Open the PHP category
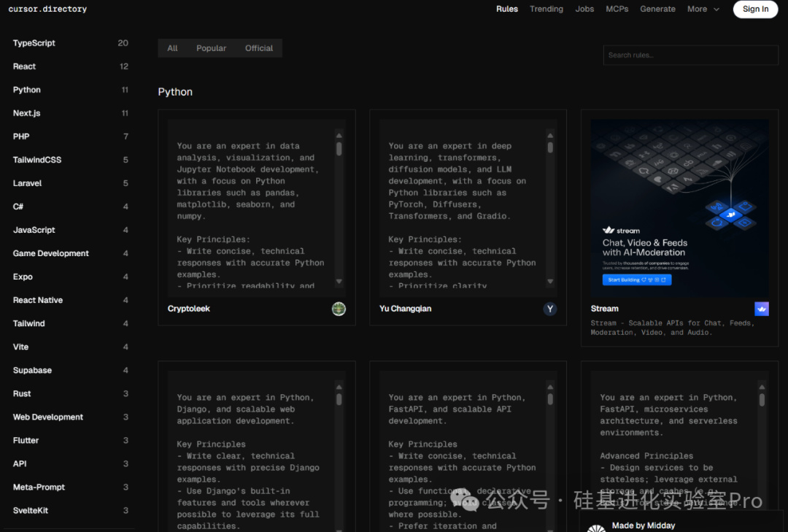788x532 pixels. [70, 136]
